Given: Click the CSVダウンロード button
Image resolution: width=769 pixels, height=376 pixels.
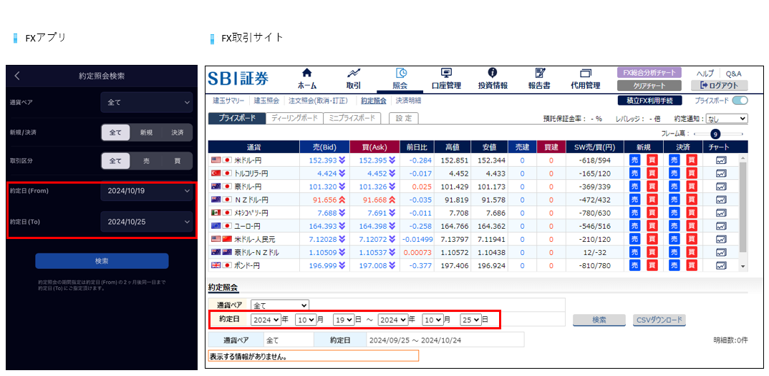Looking at the screenshot, I should 660,320.
